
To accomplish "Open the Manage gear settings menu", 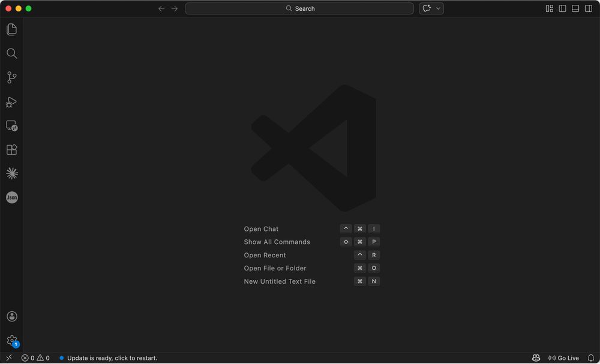I will tap(11, 340).
